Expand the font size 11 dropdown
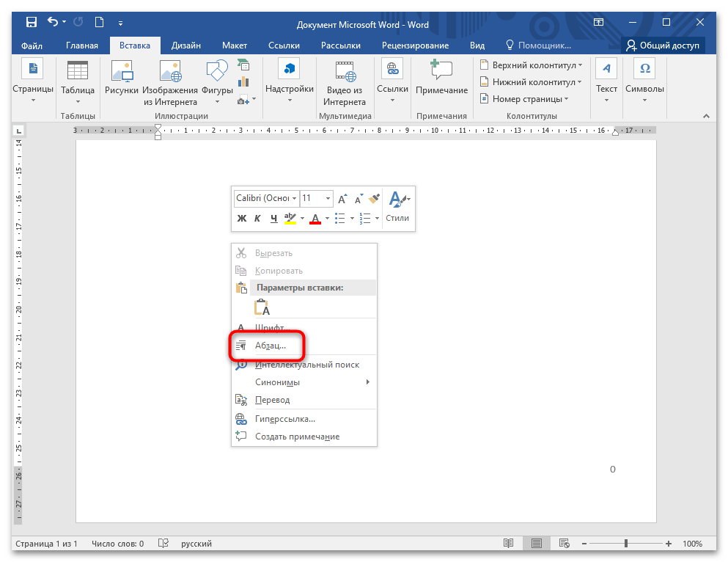Screen dimensions: 728x562 coord(327,199)
